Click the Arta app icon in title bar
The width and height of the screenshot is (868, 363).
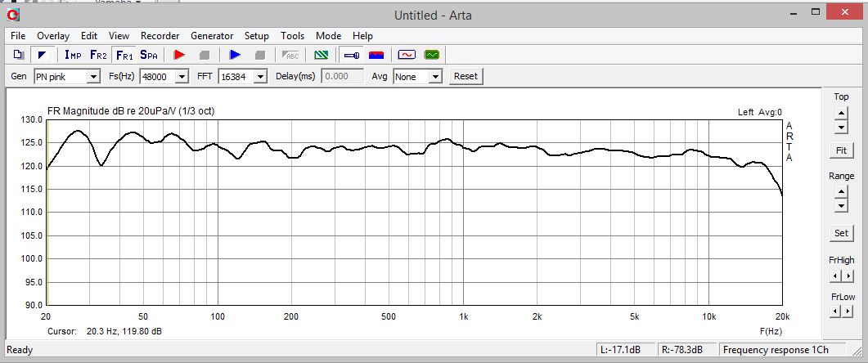tap(12, 15)
